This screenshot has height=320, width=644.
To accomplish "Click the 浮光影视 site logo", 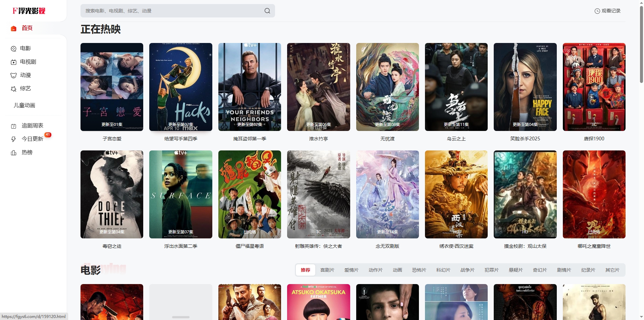I will point(29,11).
